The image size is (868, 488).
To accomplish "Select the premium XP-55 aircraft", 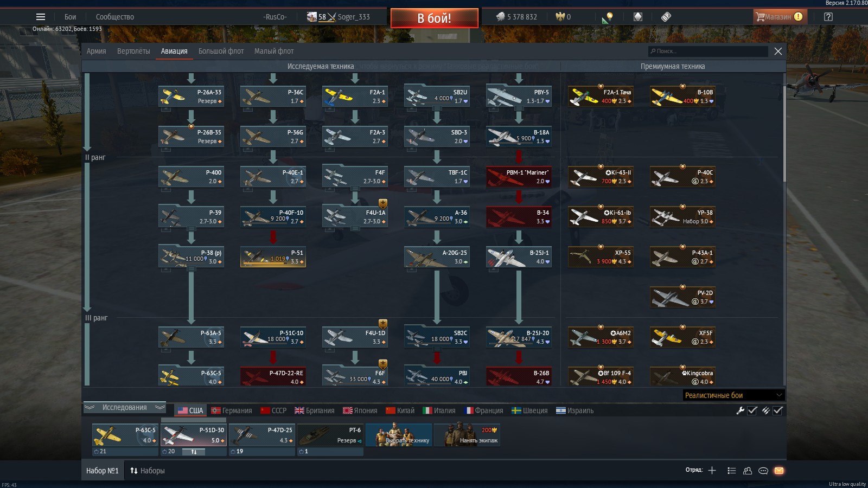I will click(x=601, y=256).
